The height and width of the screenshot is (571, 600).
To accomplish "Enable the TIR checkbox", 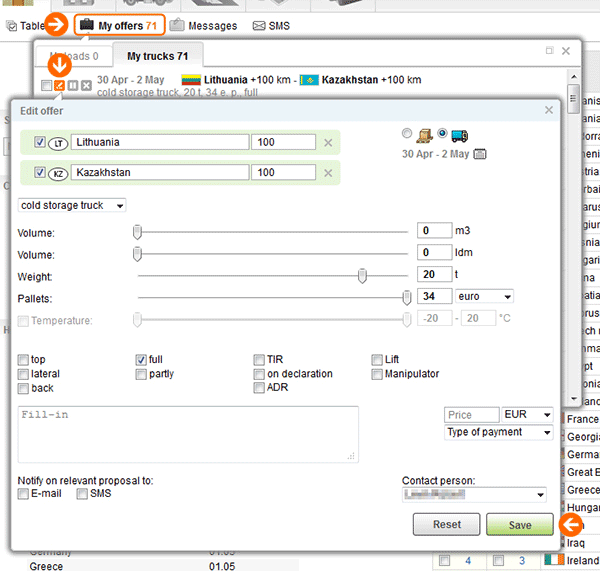I will (259, 359).
